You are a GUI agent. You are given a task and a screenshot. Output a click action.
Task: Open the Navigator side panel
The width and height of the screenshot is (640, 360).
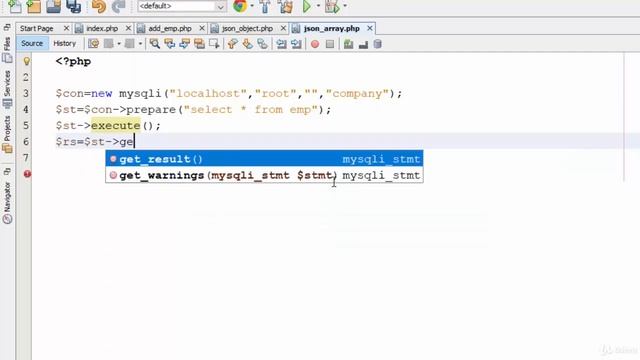coord(7,203)
